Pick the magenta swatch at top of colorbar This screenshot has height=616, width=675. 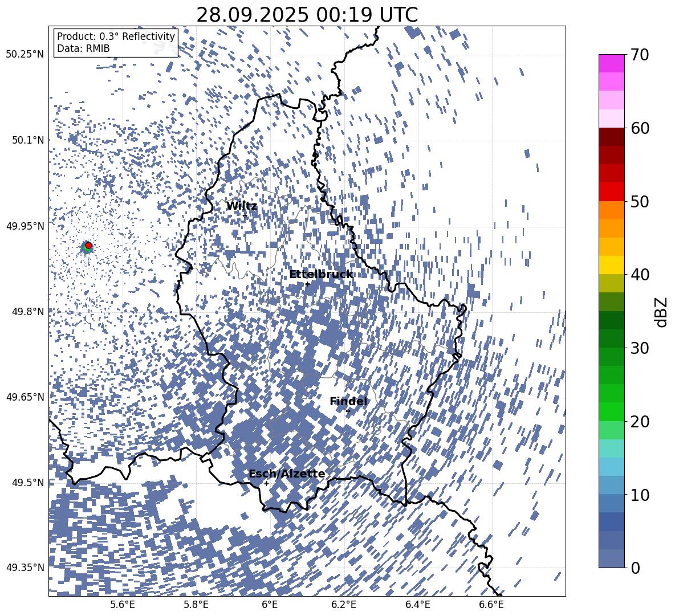point(611,64)
